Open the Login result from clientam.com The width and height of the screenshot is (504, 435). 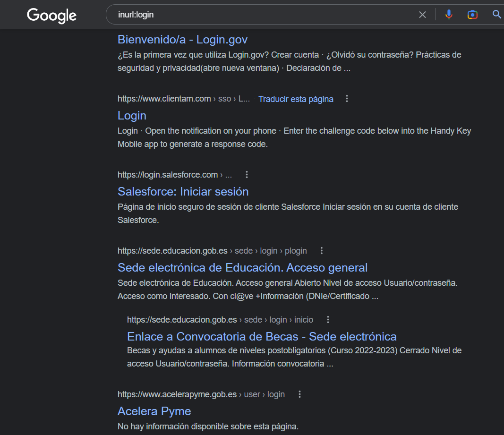point(132,115)
